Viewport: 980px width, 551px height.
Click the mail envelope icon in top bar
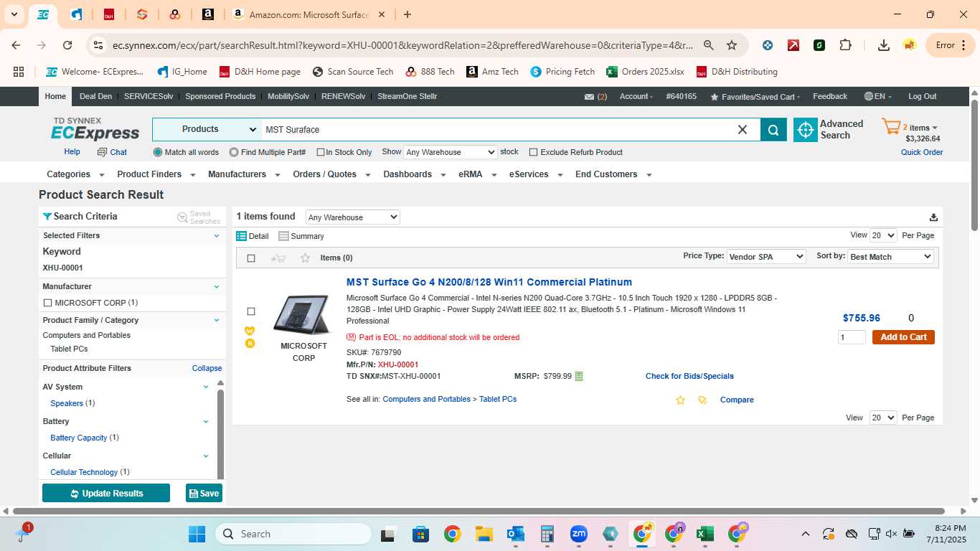(589, 97)
